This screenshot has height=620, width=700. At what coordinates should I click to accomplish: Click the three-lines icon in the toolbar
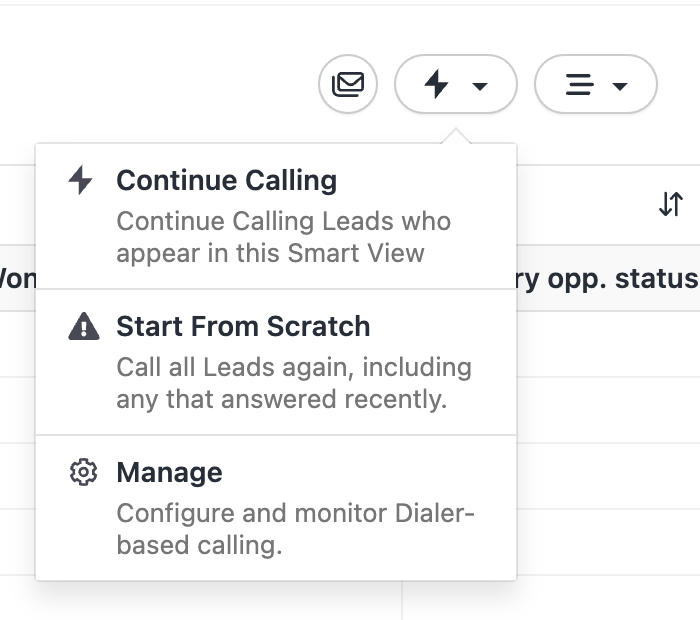(579, 84)
